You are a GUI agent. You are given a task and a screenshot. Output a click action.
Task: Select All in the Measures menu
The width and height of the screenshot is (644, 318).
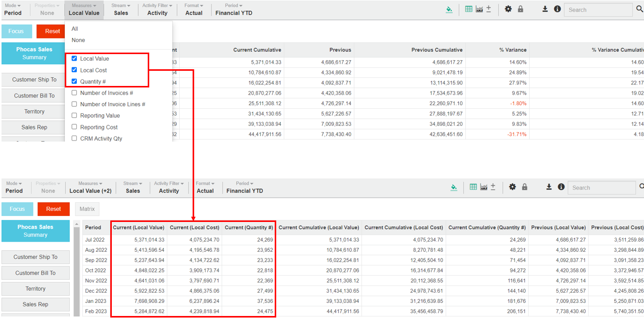[75, 29]
